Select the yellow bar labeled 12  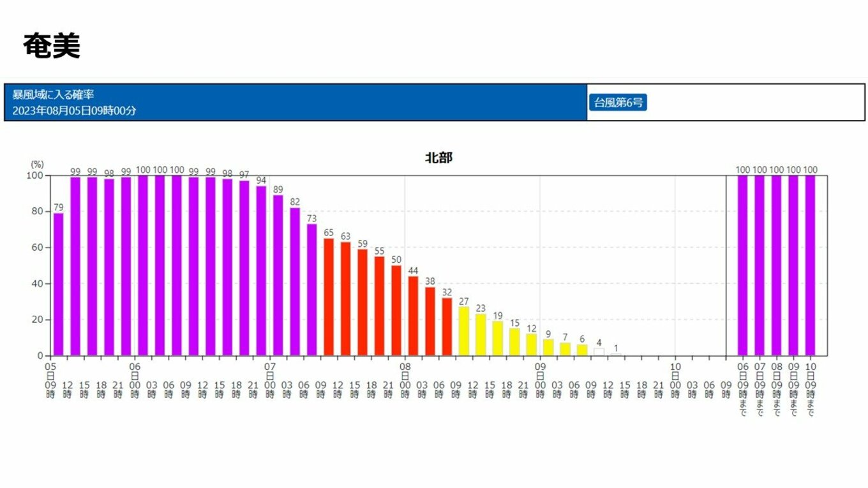point(532,344)
